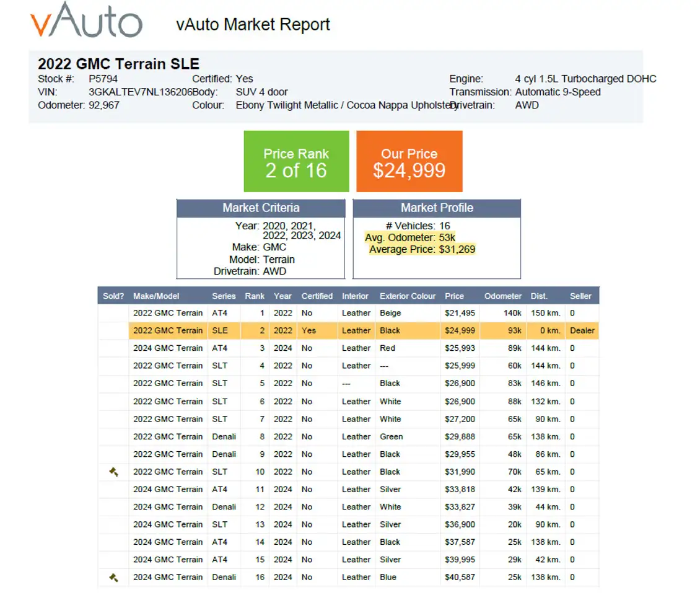The image size is (700, 595).
Task: Click the price $29,955 cell
Action: pos(460,454)
